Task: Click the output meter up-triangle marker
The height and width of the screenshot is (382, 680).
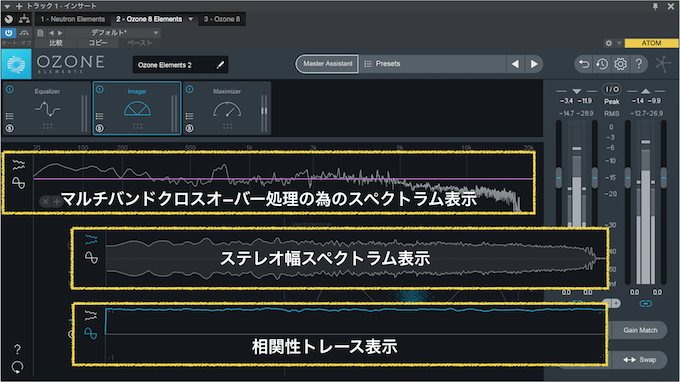Action: 645,91
